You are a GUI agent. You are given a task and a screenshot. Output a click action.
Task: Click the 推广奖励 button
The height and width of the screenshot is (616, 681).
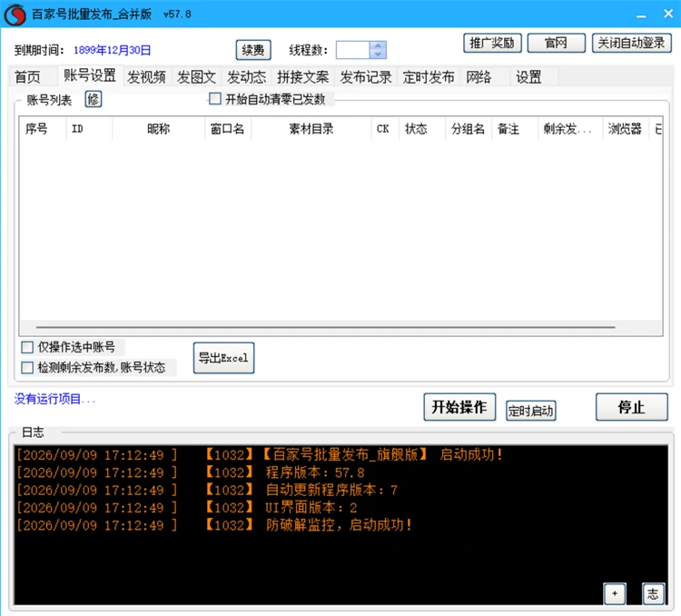click(x=492, y=43)
